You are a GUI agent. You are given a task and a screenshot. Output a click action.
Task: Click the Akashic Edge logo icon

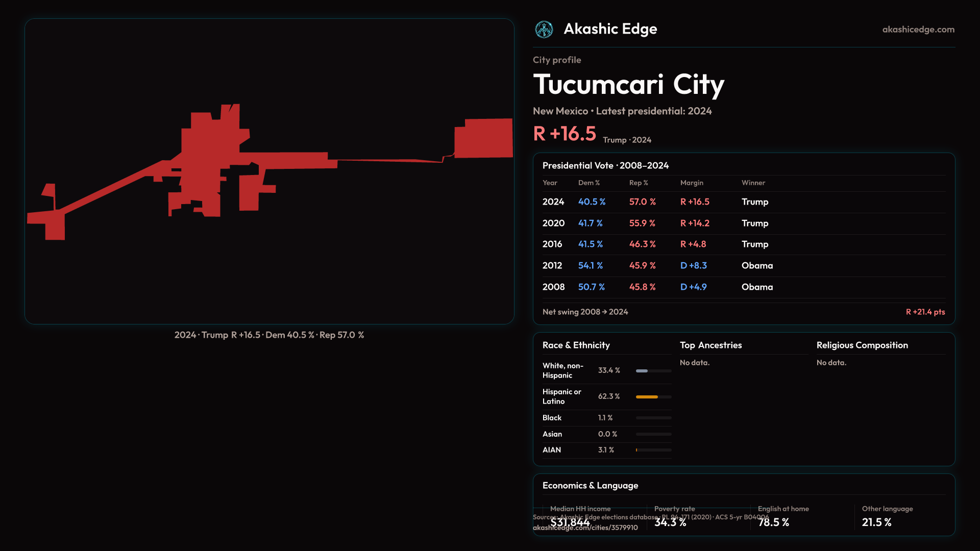(544, 30)
